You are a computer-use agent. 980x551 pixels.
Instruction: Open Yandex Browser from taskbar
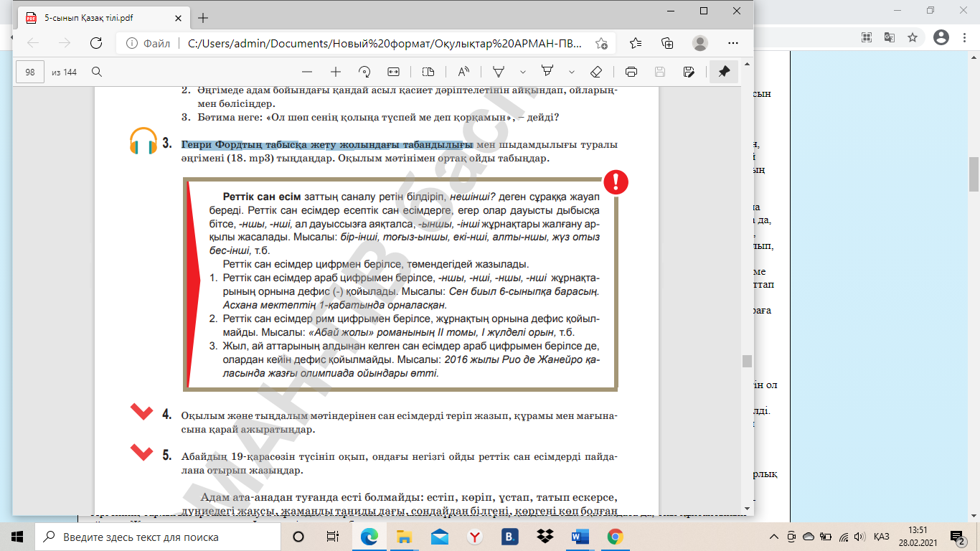[475, 537]
